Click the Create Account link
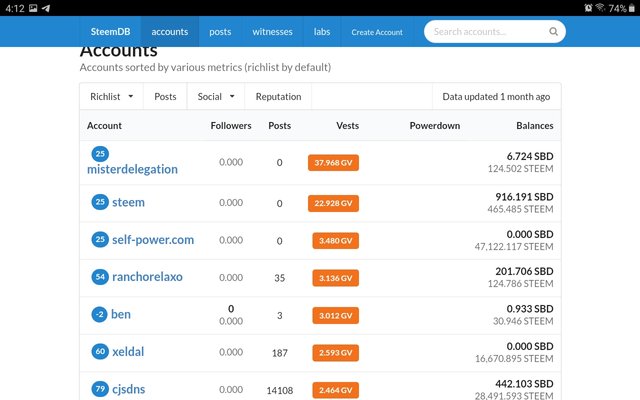 [x=377, y=32]
